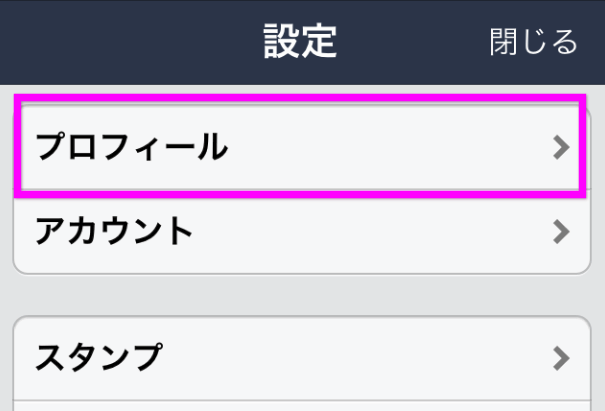Click the 設定 title in header
This screenshot has width=605, height=411.
point(301,42)
